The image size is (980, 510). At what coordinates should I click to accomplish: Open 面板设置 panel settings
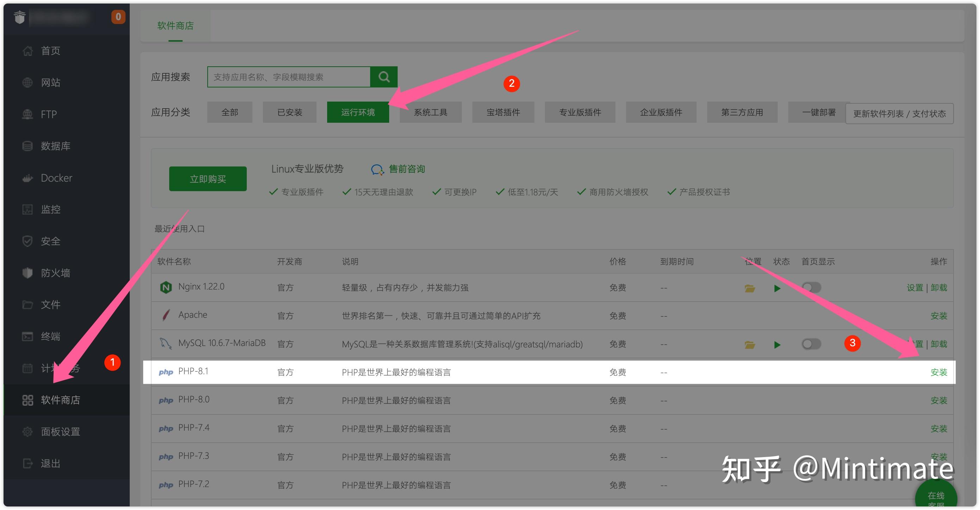60,431
